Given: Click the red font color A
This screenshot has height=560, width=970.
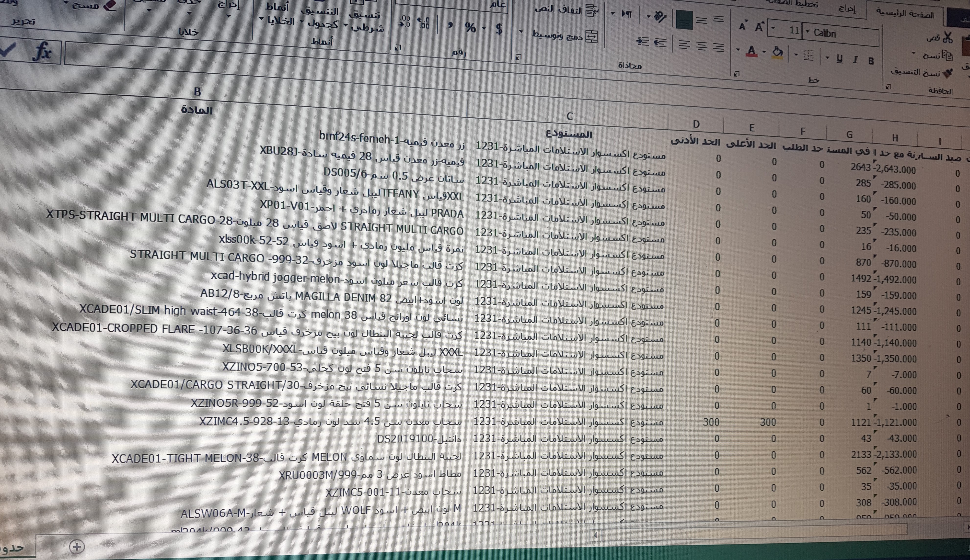Looking at the screenshot, I should click(x=752, y=51).
